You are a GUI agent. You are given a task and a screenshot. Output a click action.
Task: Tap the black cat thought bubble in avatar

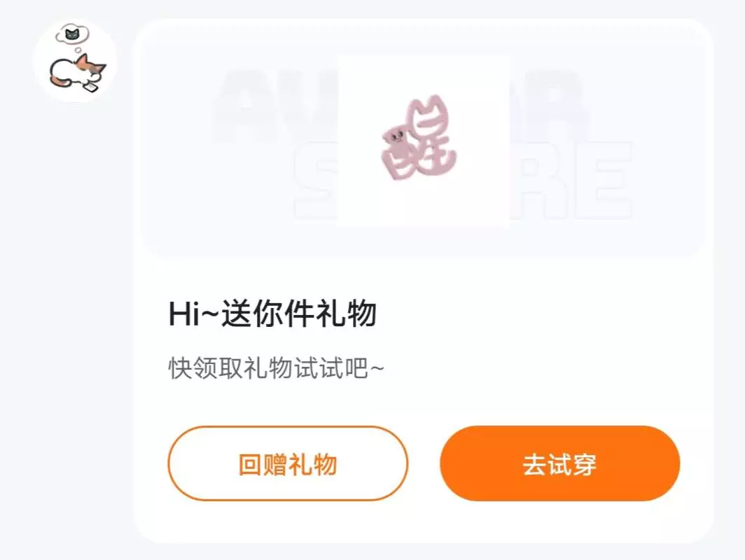(72, 34)
